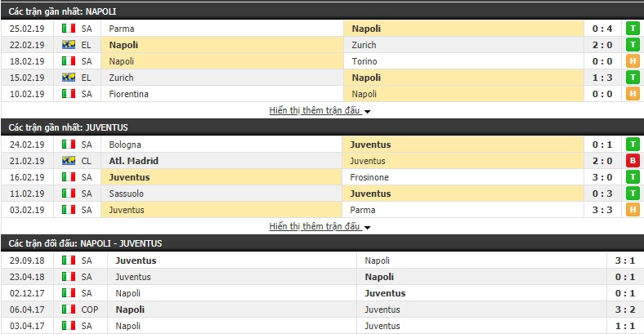The image size is (644, 334).
Task: Select the 0 : 3 score of Sassuolo–Juventus
Action: pos(602,194)
